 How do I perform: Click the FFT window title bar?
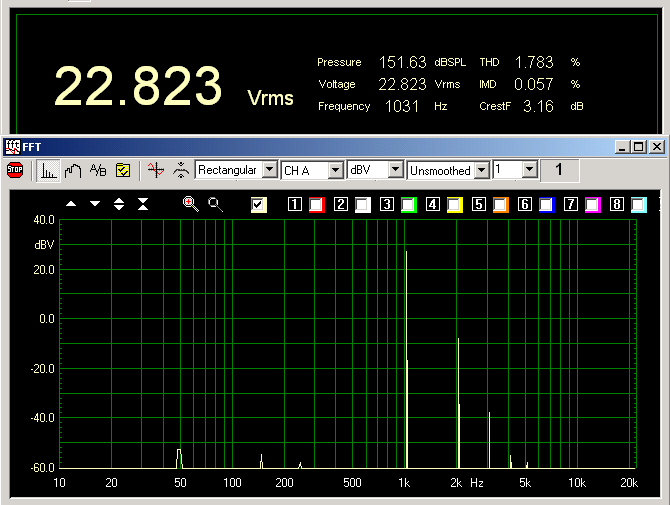point(300,146)
